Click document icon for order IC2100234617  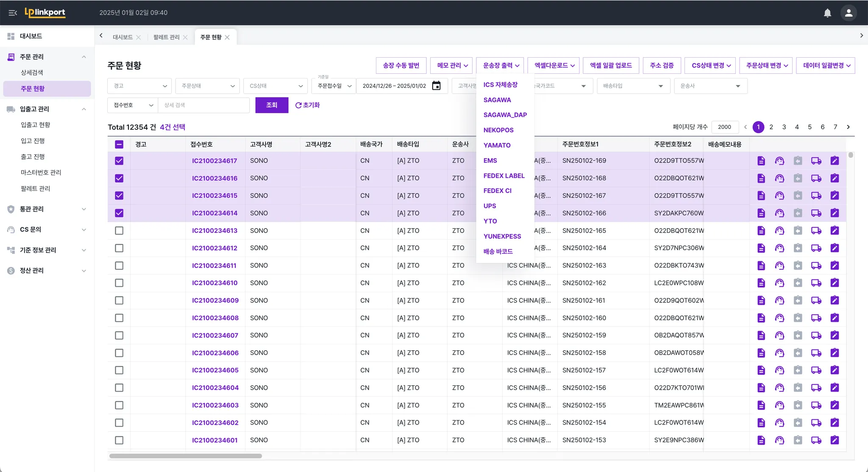click(x=761, y=161)
